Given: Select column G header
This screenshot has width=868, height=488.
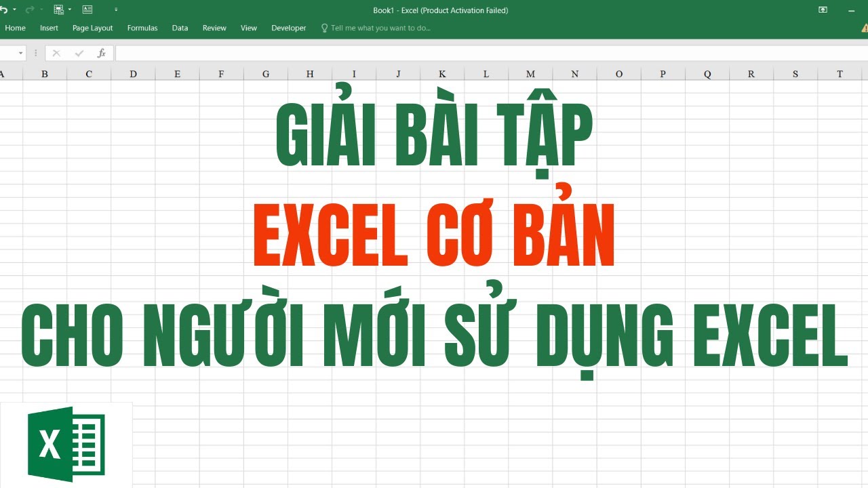Looking at the screenshot, I should 265,74.
